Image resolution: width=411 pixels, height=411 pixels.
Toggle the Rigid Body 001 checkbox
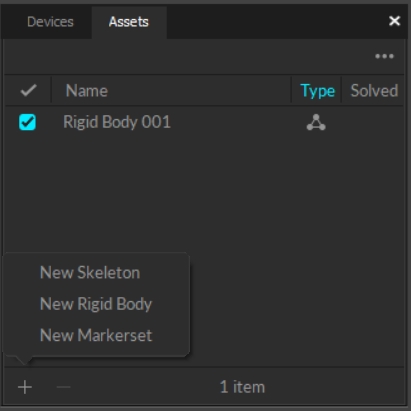pos(27,122)
